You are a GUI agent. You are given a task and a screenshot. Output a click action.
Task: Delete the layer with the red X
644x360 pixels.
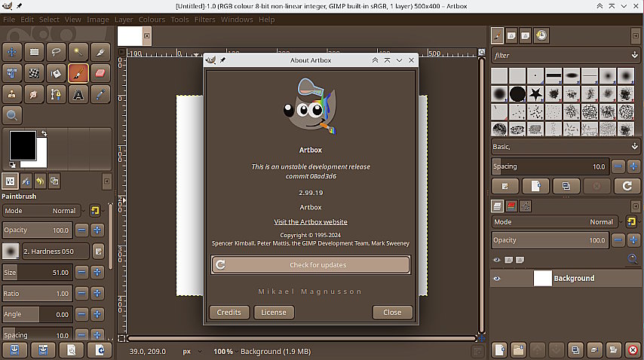point(633,350)
